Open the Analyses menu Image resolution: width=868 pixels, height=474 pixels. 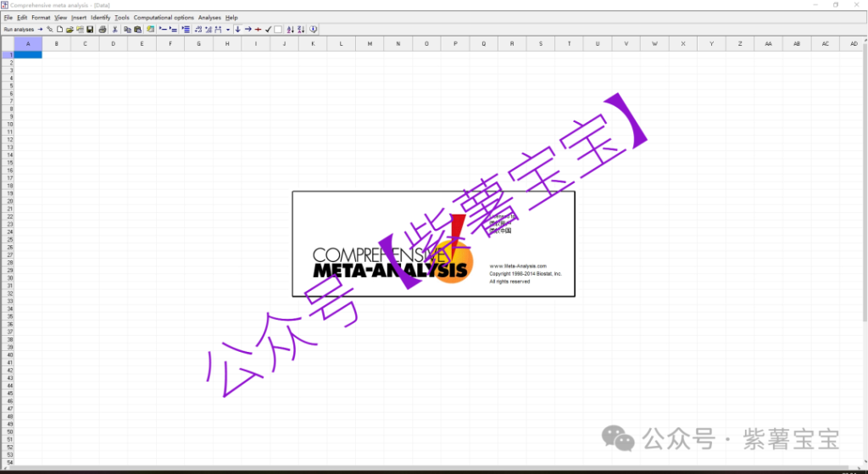209,17
